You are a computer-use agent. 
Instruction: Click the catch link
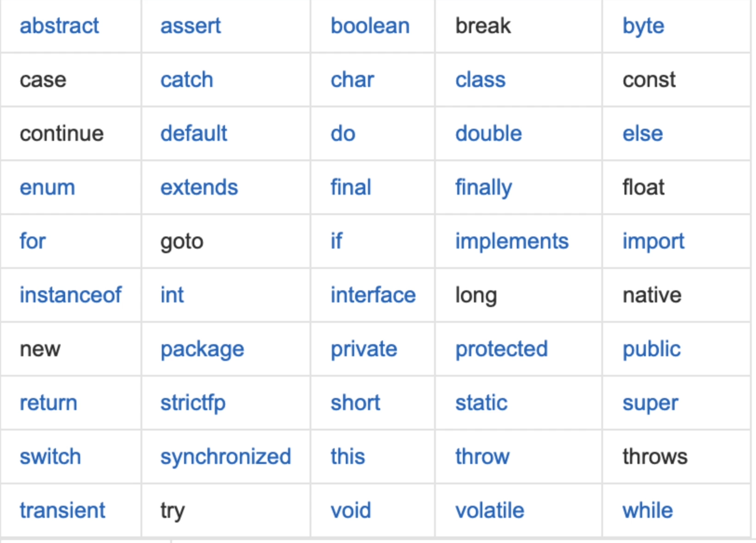(x=187, y=80)
